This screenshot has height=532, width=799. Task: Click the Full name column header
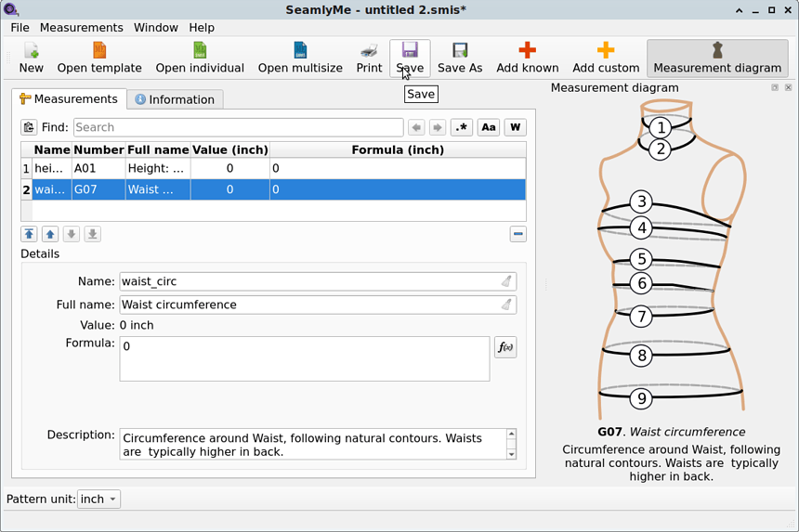[x=158, y=149]
